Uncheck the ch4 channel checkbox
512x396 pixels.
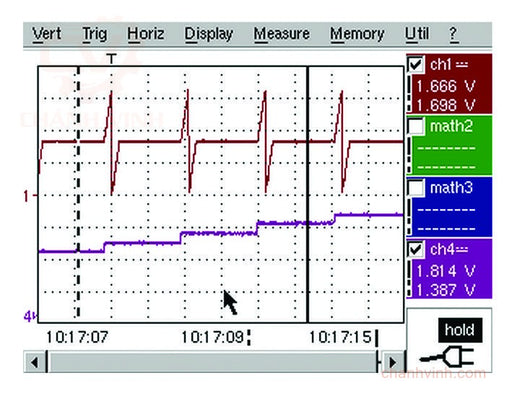point(415,249)
